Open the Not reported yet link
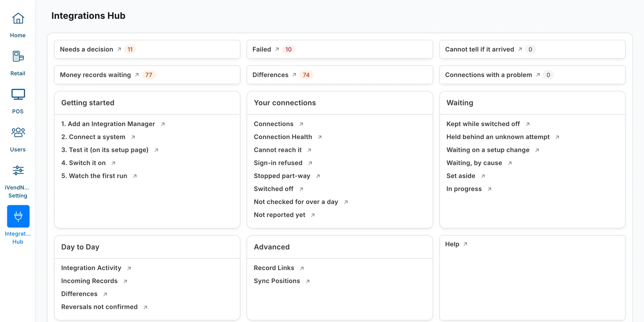The image size is (644, 322). 280,215
